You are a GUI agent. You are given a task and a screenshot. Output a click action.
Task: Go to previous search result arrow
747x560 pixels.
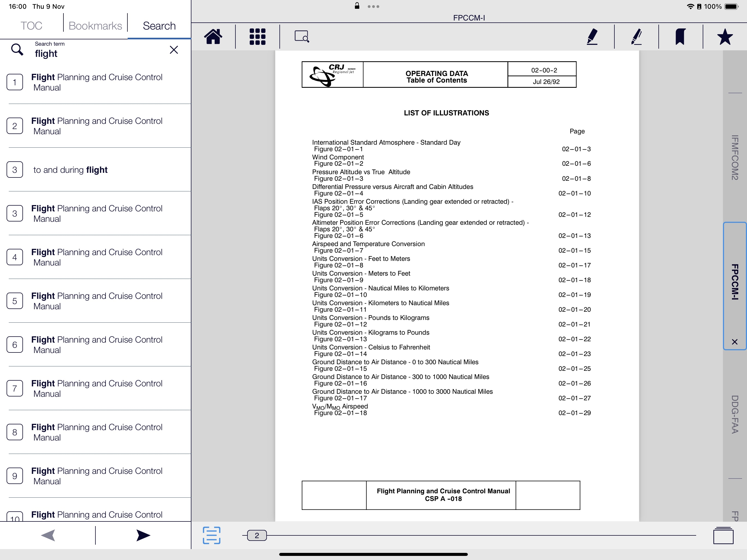click(x=48, y=535)
